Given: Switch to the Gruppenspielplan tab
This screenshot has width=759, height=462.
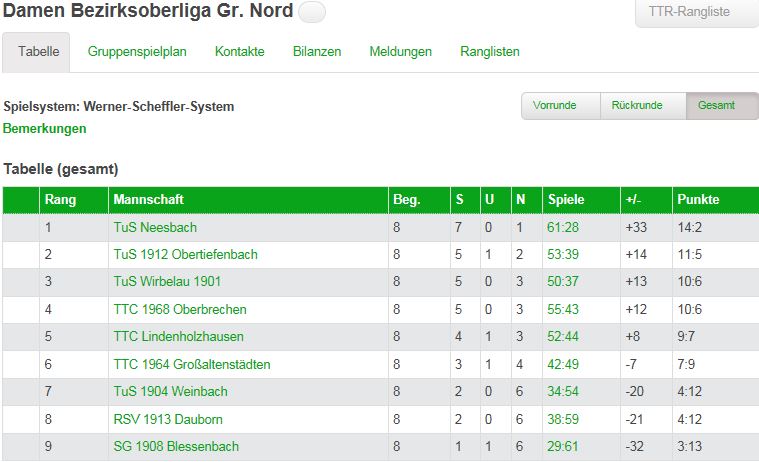Looking at the screenshot, I should (137, 51).
